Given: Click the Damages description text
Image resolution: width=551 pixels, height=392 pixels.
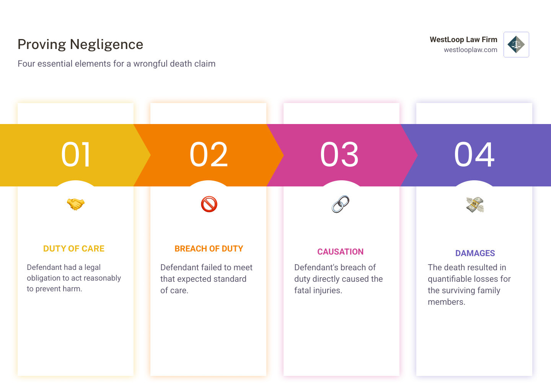Looking at the screenshot, I should (469, 284).
